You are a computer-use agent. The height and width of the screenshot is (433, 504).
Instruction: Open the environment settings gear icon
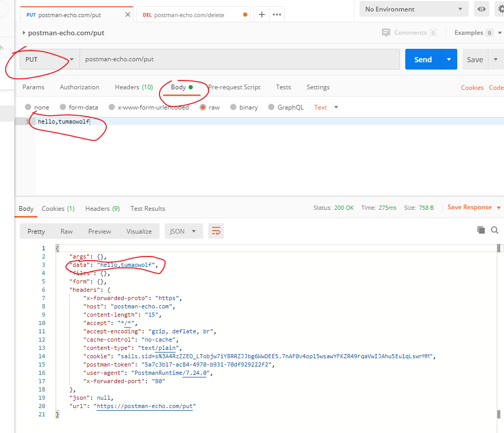click(501, 9)
